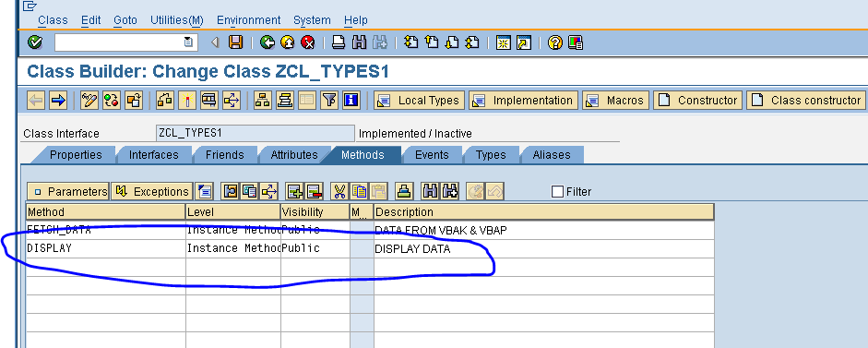Click the DATA FROM VBAK & VBAP description
868x348 pixels.
pyautogui.click(x=543, y=230)
